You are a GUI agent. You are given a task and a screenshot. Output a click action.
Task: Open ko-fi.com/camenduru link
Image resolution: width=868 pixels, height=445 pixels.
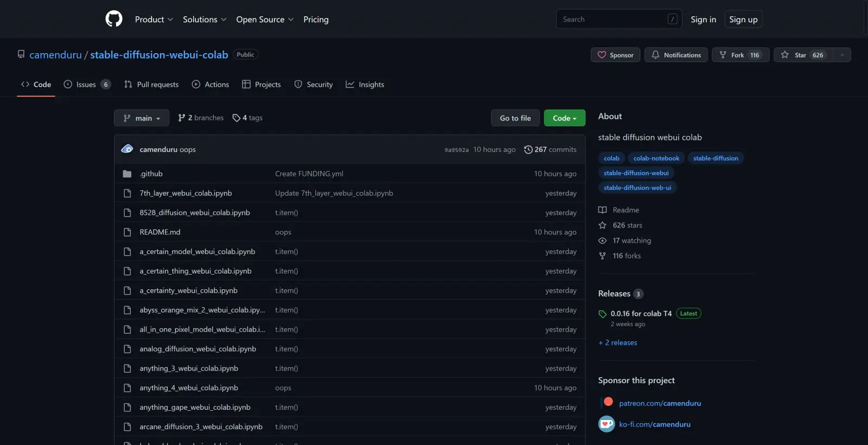coord(655,424)
